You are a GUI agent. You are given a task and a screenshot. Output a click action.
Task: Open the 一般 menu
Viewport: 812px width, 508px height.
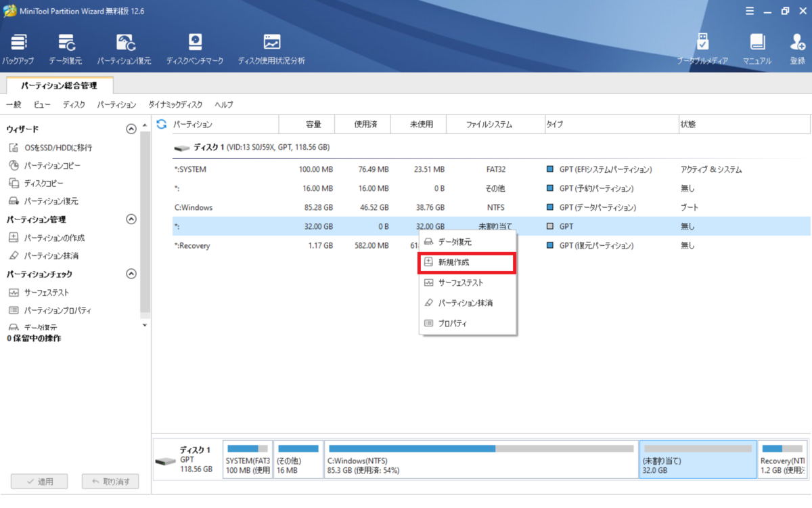(x=14, y=104)
